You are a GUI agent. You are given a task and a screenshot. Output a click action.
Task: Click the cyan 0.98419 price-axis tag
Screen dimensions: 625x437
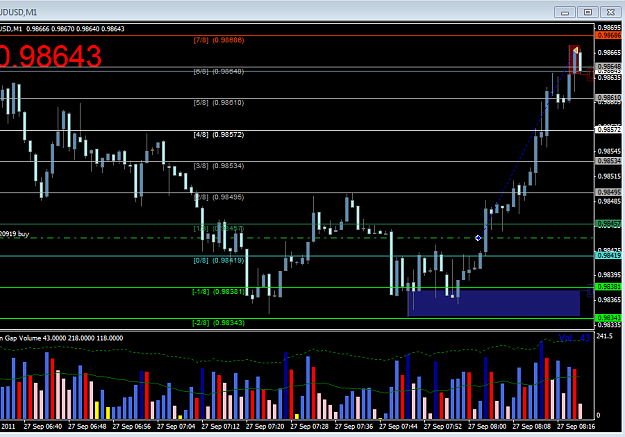tap(609, 255)
